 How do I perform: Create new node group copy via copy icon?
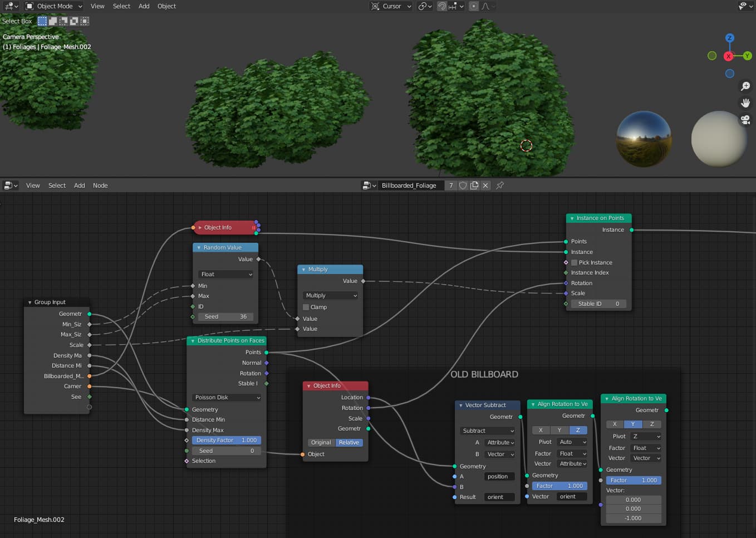click(x=474, y=185)
